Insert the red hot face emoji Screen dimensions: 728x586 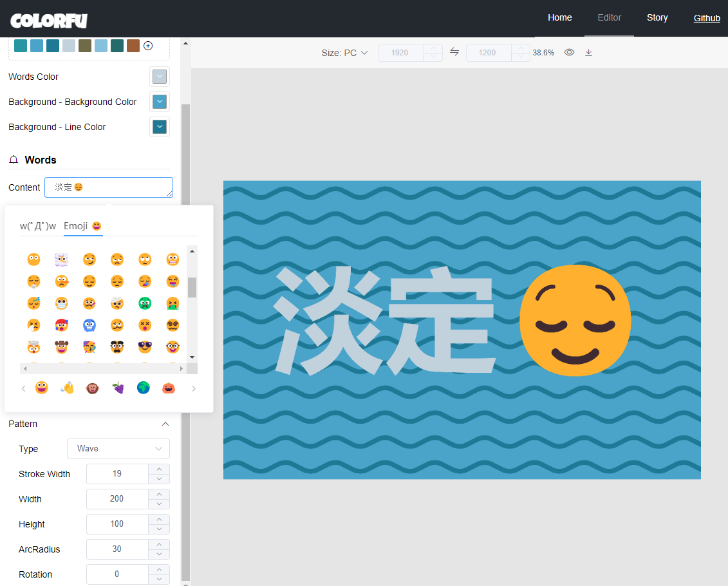tap(61, 325)
